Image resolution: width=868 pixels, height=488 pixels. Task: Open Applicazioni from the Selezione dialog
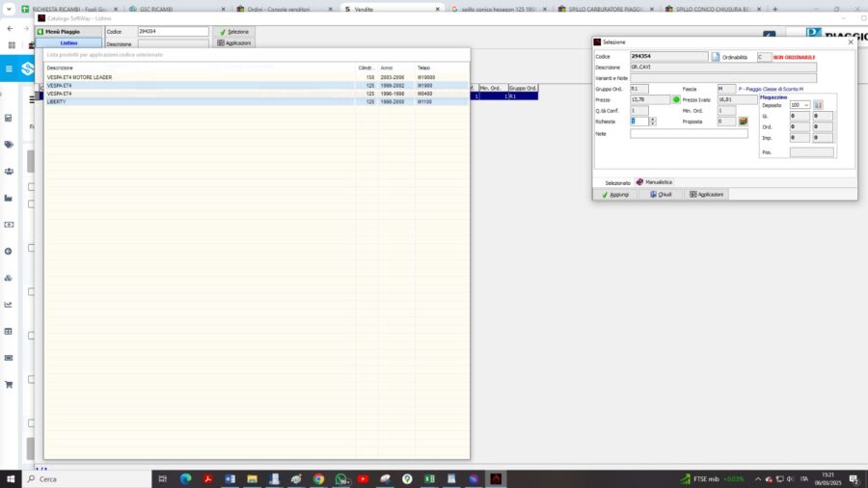click(706, 194)
